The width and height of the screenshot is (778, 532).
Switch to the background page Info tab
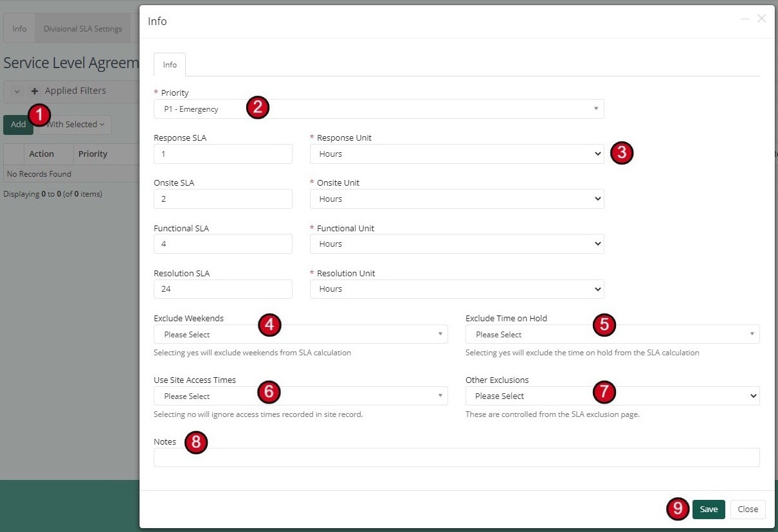(19, 29)
